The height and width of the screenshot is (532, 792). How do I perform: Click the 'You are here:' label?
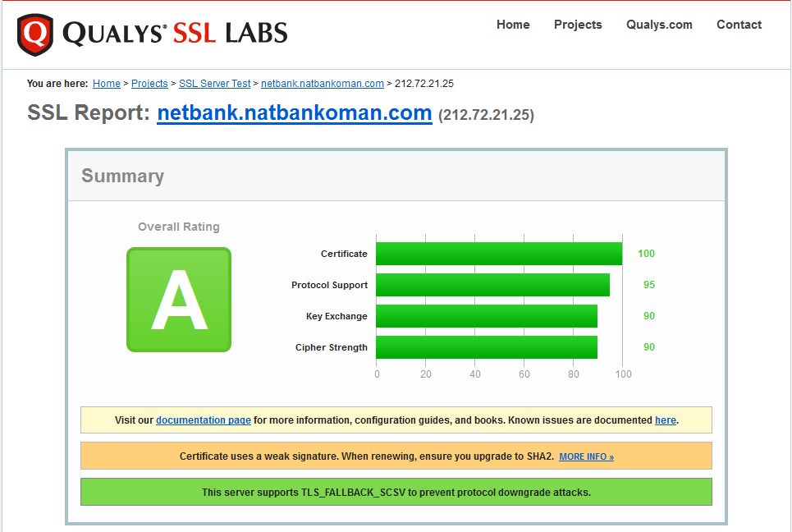(x=57, y=84)
